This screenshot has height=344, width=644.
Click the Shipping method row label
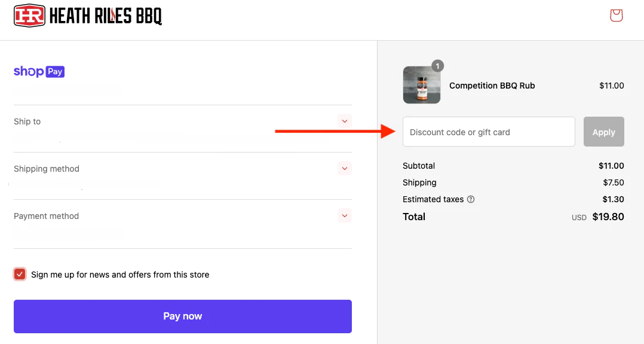(x=47, y=169)
